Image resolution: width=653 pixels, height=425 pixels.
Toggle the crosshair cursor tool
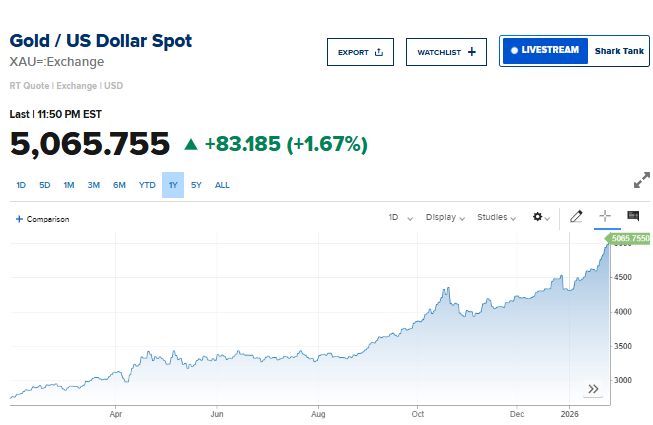(x=604, y=217)
